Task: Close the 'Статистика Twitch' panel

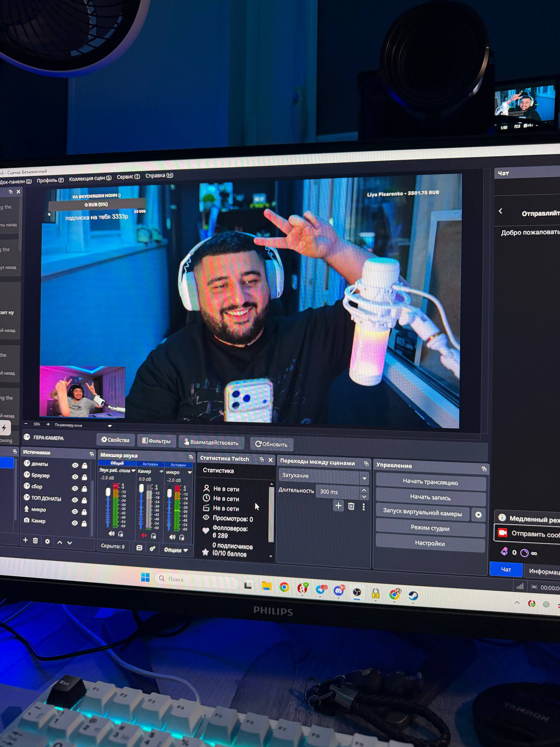Action: [270, 460]
